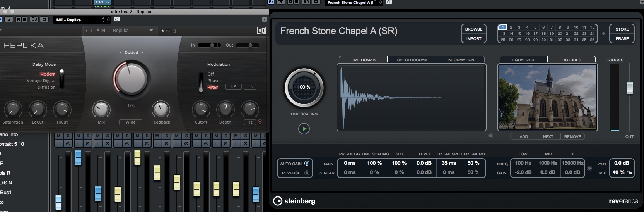This screenshot has height=212, width=644.
Task: Click the chapel picture thumbnail
Action: click(x=547, y=97)
